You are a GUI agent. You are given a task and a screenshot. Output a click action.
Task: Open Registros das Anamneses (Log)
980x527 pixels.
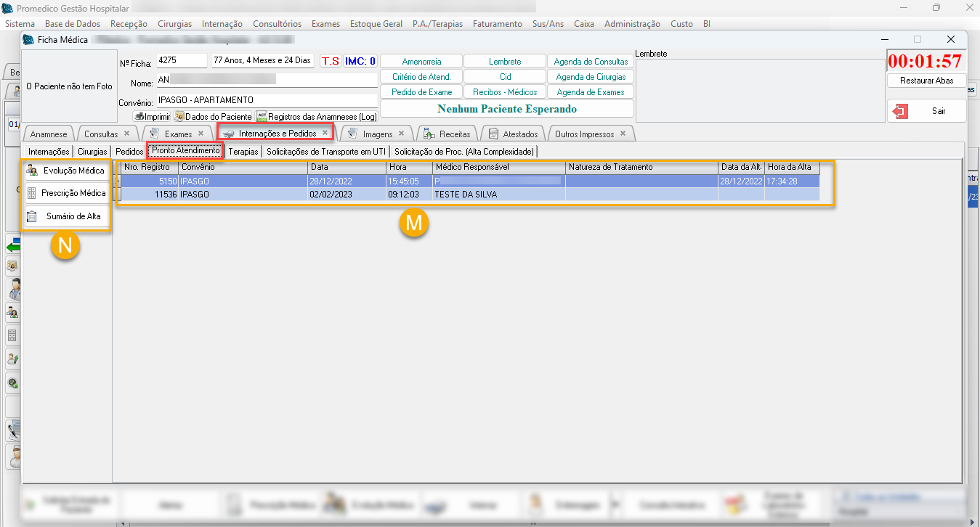(x=316, y=116)
